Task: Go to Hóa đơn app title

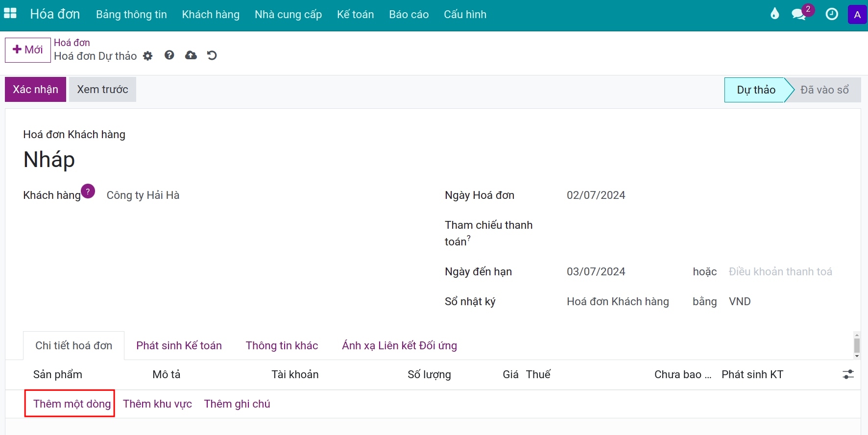Action: point(55,14)
